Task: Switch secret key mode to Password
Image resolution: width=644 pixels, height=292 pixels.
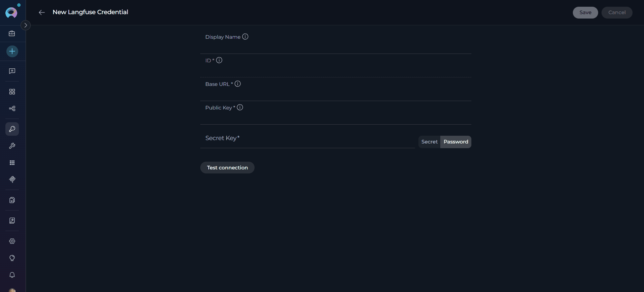Action: pos(456,142)
